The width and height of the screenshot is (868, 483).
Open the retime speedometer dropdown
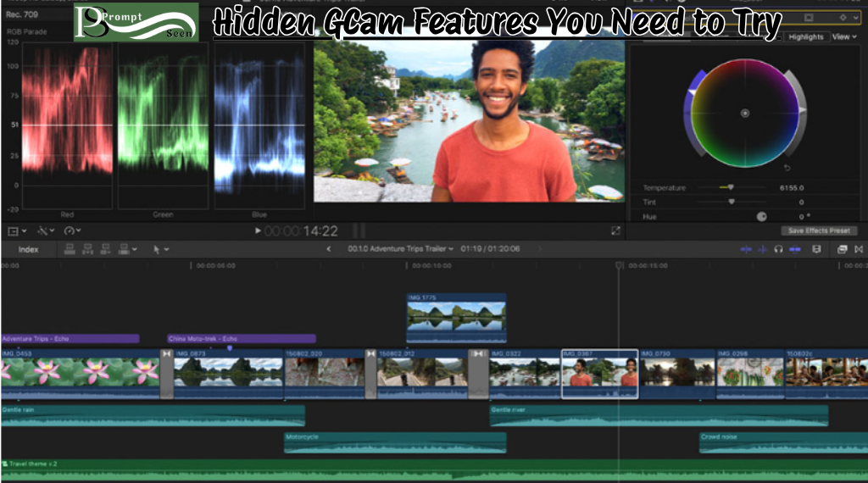coord(73,230)
